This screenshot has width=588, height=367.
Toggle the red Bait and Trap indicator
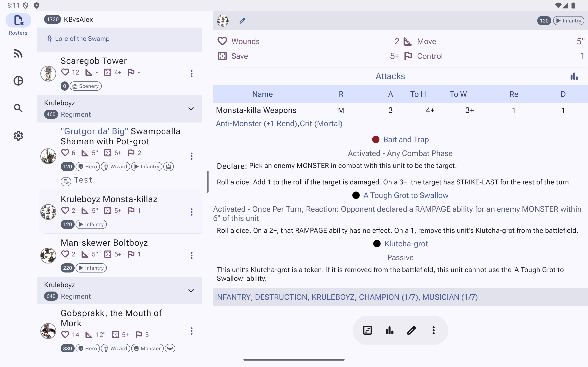tap(376, 139)
